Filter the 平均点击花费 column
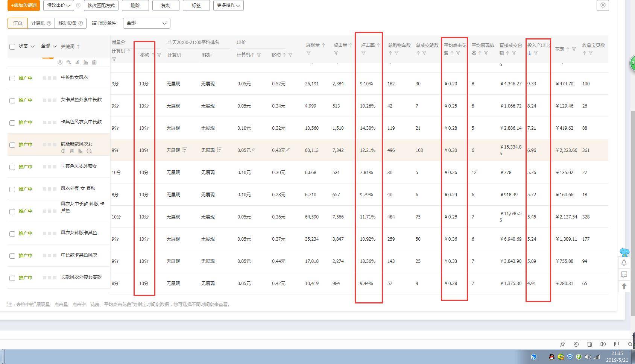 458,53
